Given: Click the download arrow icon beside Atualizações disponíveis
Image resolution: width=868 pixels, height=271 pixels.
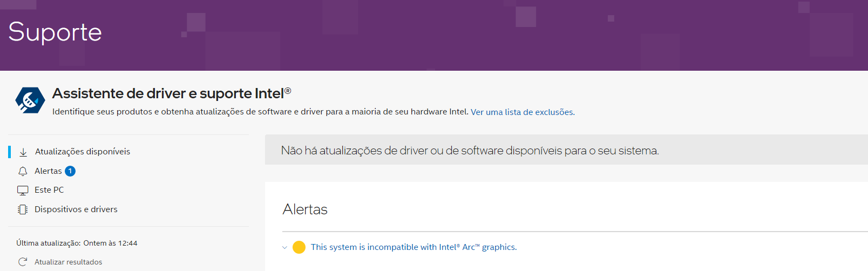Looking at the screenshot, I should [23, 152].
